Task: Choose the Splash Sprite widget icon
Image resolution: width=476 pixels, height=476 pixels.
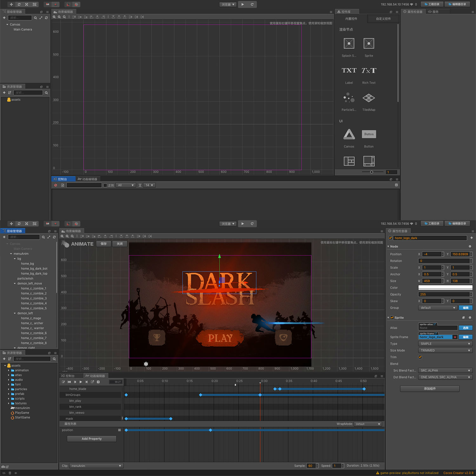Action: pyautogui.click(x=349, y=43)
